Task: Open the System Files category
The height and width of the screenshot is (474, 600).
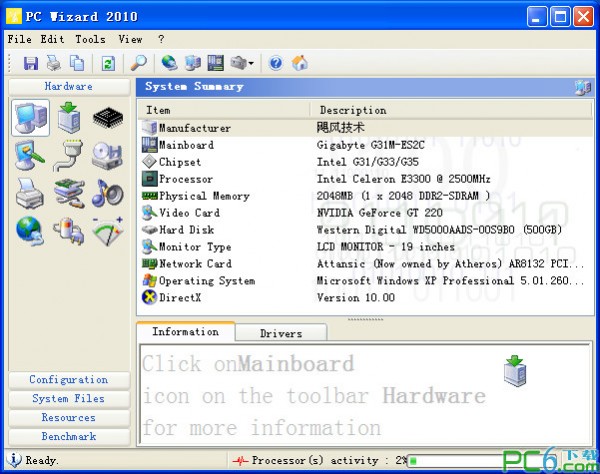Action: point(69,398)
